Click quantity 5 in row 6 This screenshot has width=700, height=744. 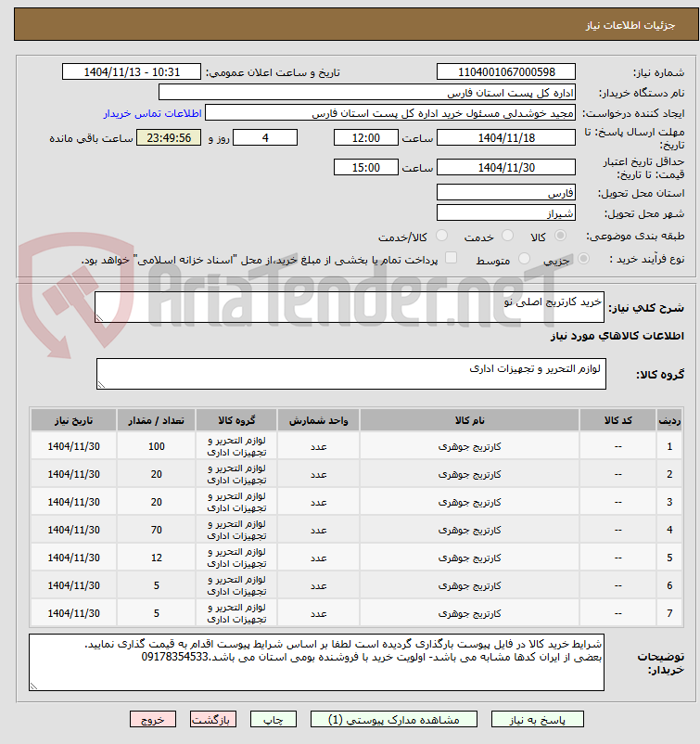point(157,585)
